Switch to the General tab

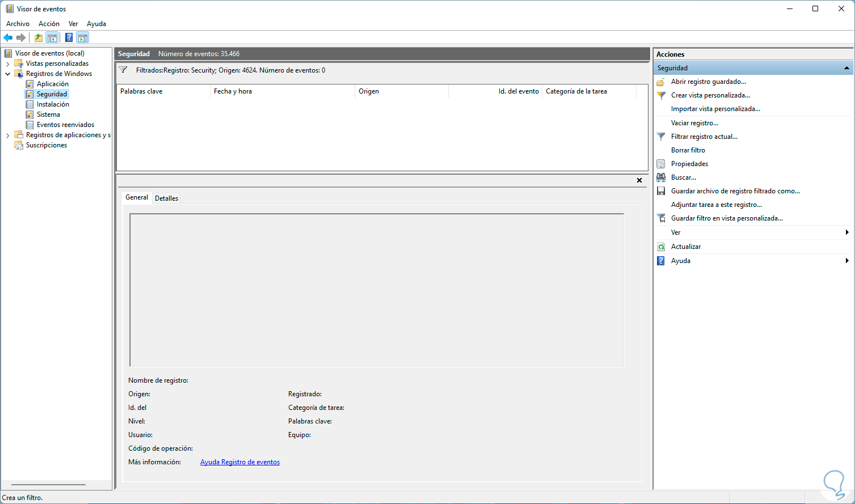click(x=137, y=197)
